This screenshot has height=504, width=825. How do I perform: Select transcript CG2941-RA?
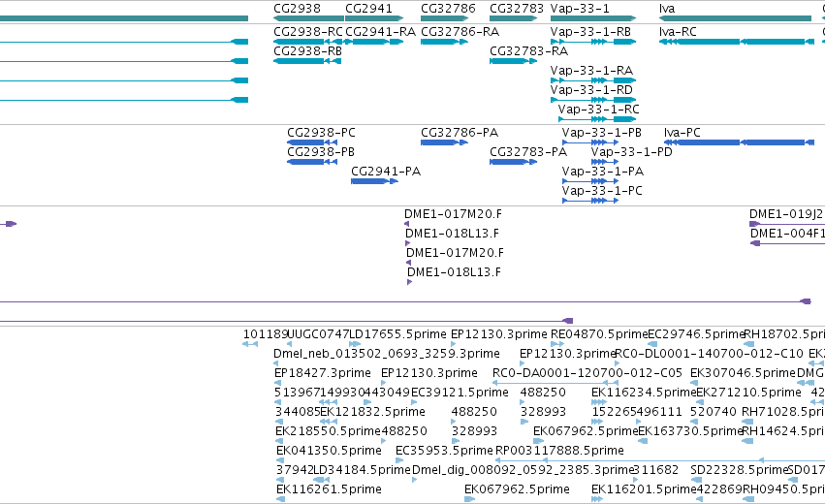(380, 32)
